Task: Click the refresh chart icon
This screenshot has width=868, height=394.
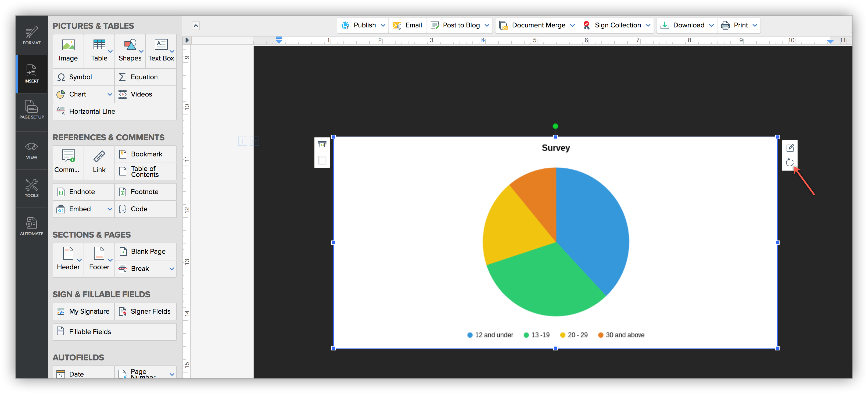Action: point(790,163)
